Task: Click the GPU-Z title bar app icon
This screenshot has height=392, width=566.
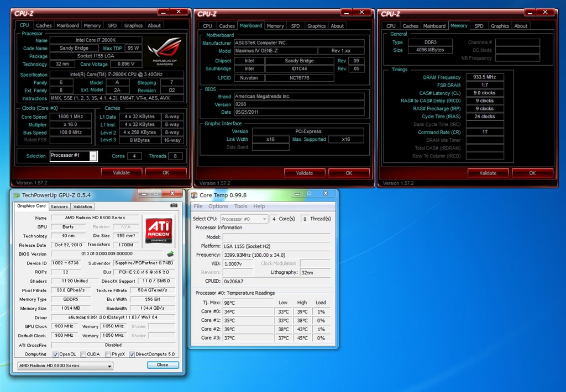Action: [x=16, y=195]
